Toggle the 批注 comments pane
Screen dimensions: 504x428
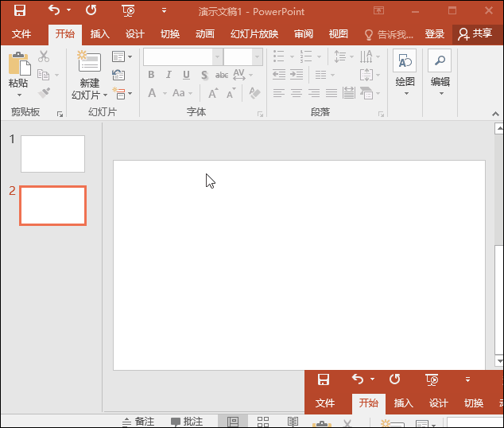[187, 422]
